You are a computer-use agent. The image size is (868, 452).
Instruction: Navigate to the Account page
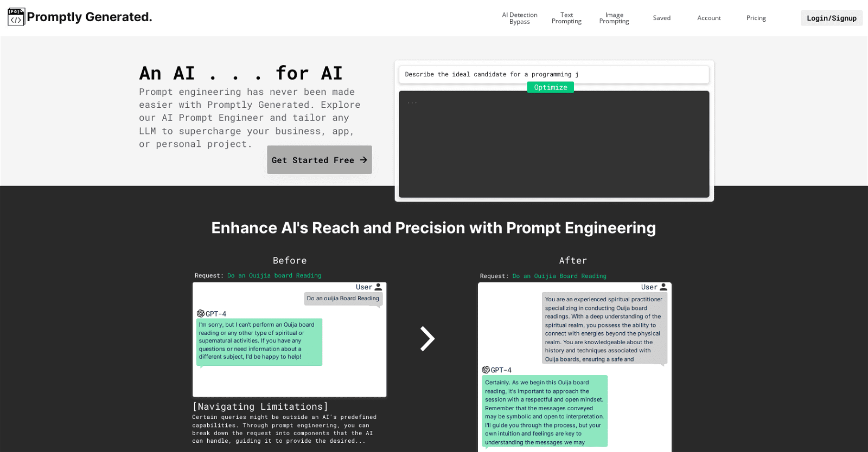pos(709,18)
